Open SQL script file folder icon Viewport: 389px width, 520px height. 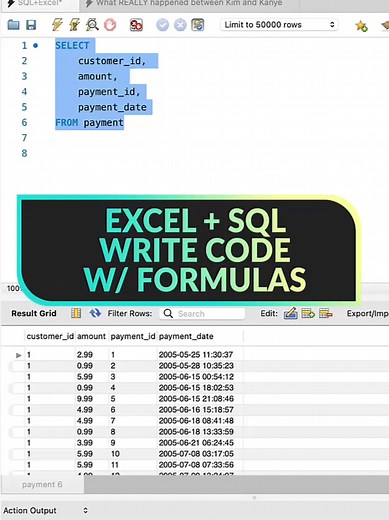click(13, 25)
